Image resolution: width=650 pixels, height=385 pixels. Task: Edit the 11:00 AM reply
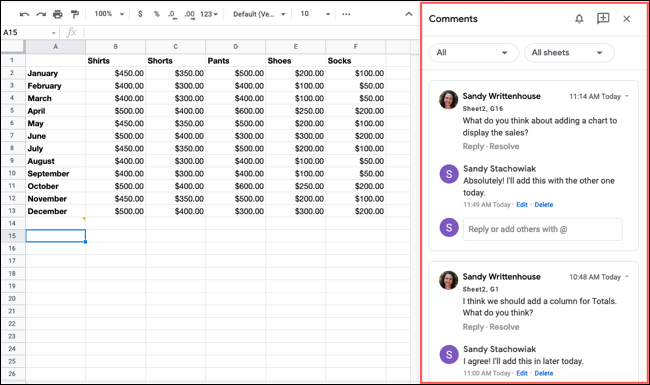point(522,373)
